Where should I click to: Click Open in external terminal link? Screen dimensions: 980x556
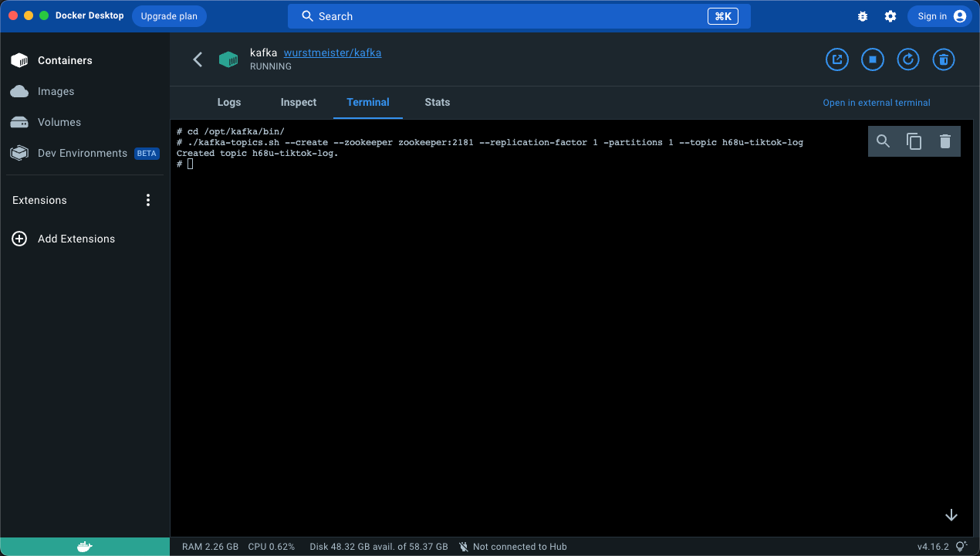(x=877, y=103)
